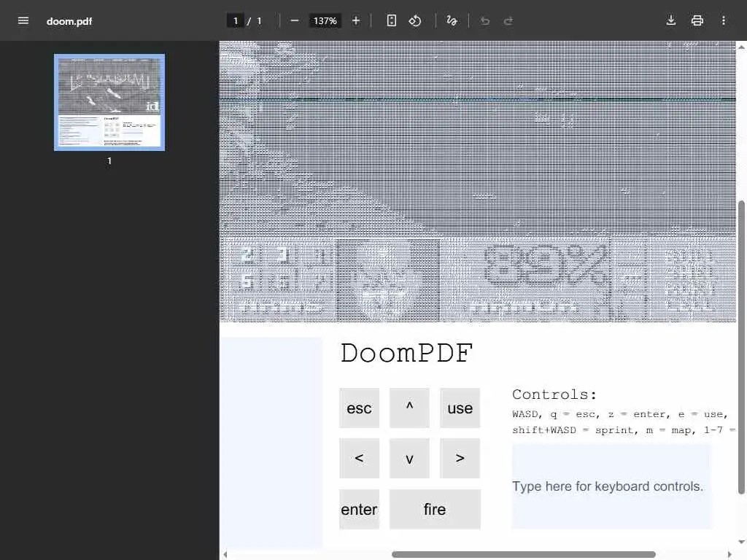The image size is (747, 560).
Task: Select the page 1 thumbnail
Action: [x=109, y=102]
